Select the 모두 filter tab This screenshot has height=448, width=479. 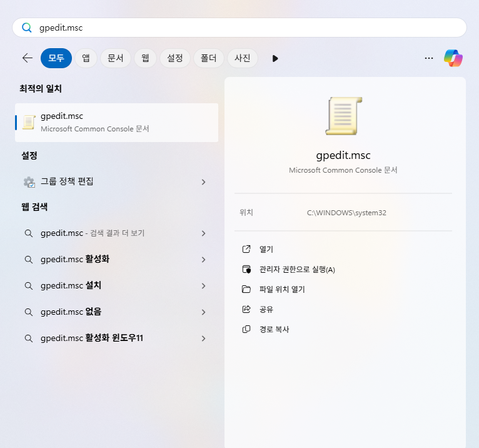(56, 58)
